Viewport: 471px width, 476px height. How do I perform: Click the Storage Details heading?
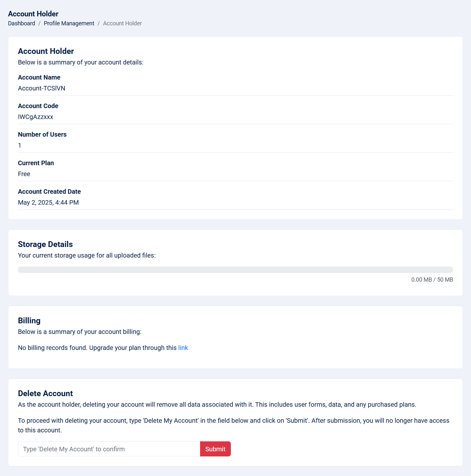[x=45, y=244]
